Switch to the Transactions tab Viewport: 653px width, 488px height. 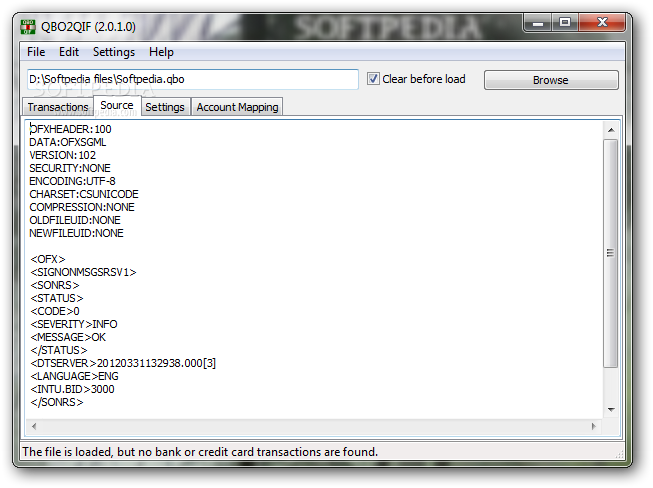pos(58,107)
